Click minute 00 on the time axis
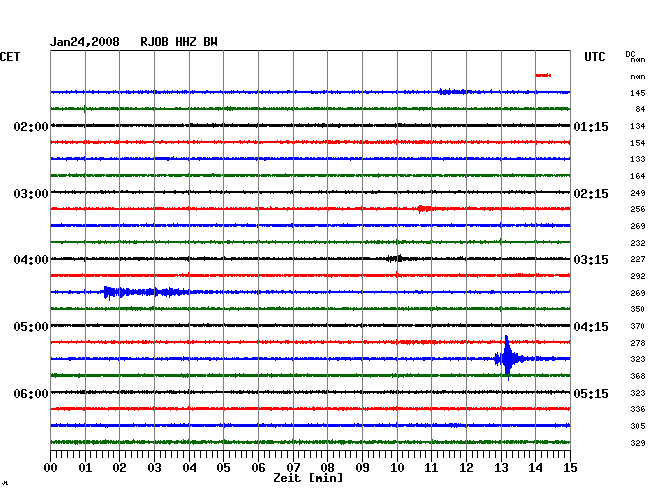Image resolution: width=650 pixels, height=494 pixels. (x=51, y=468)
